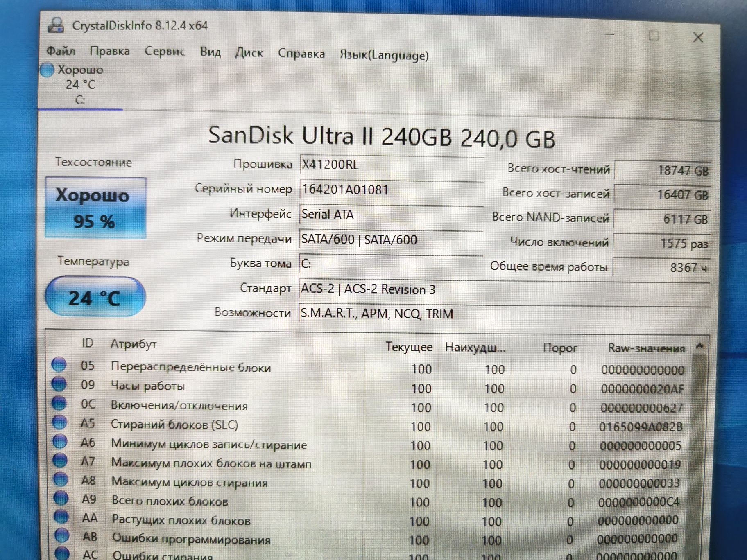This screenshot has height=560, width=747.
Task: Click the Текущее column header
Action: (x=409, y=347)
